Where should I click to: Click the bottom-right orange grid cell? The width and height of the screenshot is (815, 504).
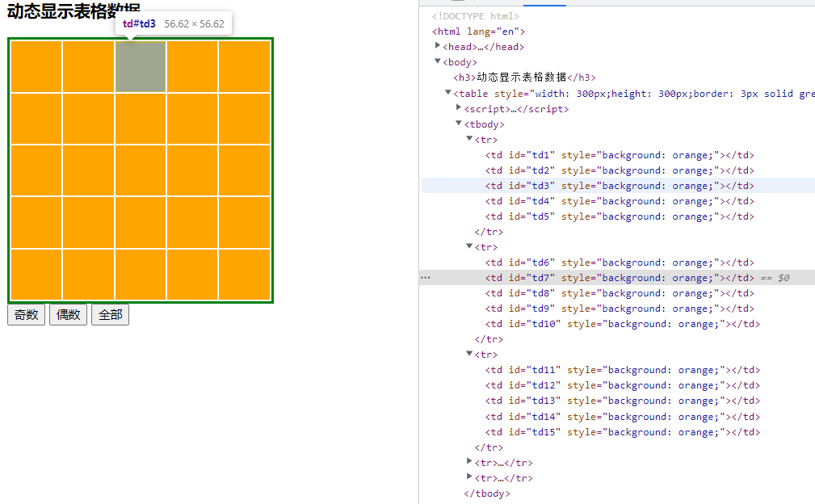click(x=244, y=275)
